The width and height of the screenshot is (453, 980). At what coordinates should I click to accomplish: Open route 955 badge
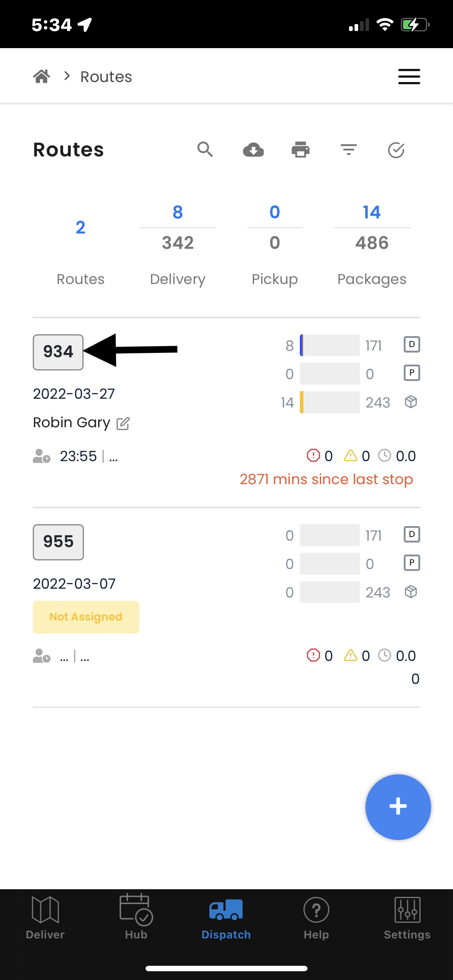(58, 542)
